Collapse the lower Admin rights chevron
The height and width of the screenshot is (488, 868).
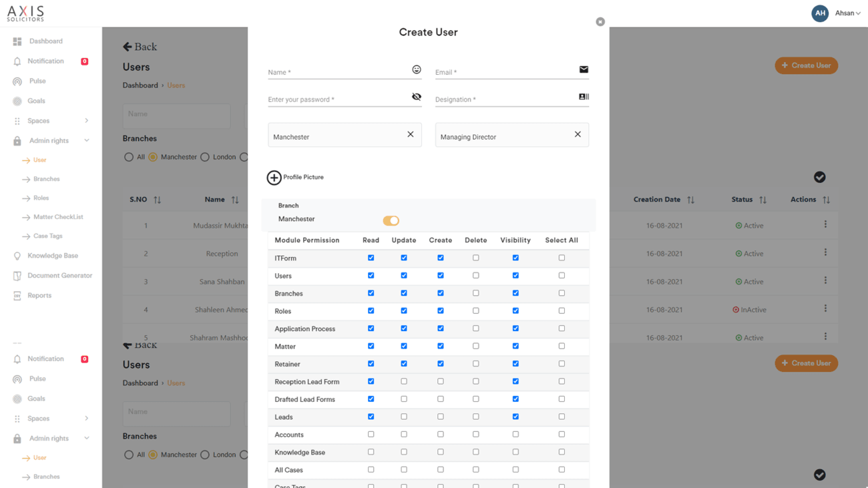(86, 439)
